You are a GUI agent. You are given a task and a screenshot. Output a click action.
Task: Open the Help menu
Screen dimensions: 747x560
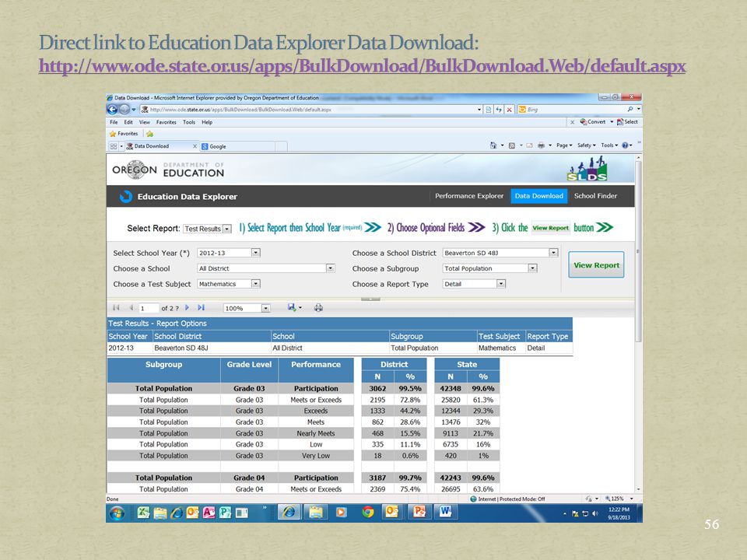207,122
